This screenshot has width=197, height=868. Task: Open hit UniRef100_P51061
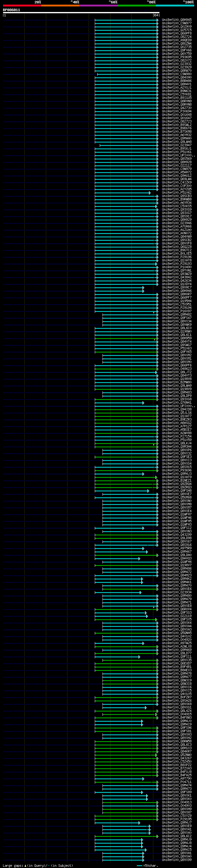point(177,152)
